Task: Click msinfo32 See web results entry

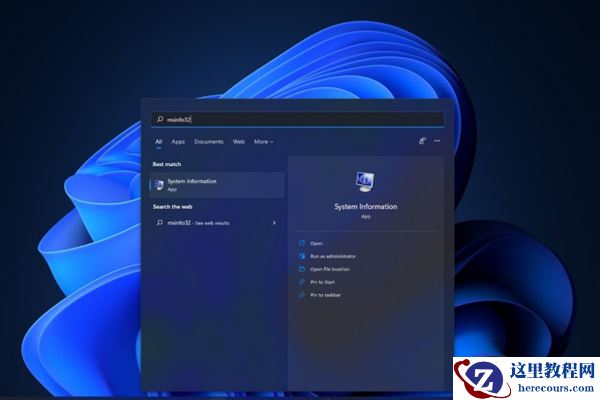Action: click(x=217, y=223)
